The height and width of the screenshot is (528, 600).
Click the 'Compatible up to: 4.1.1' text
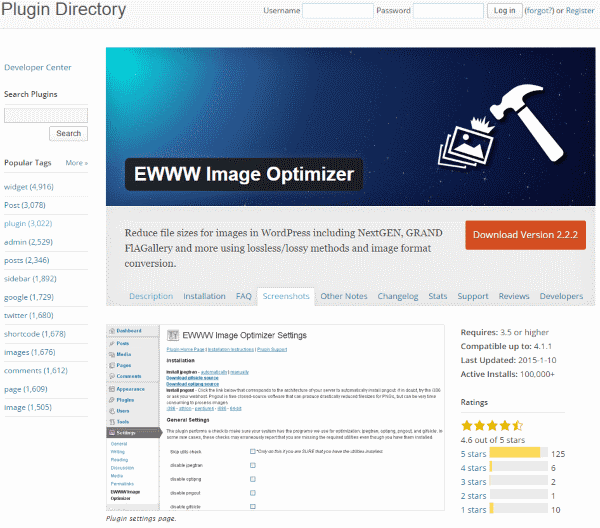click(506, 346)
